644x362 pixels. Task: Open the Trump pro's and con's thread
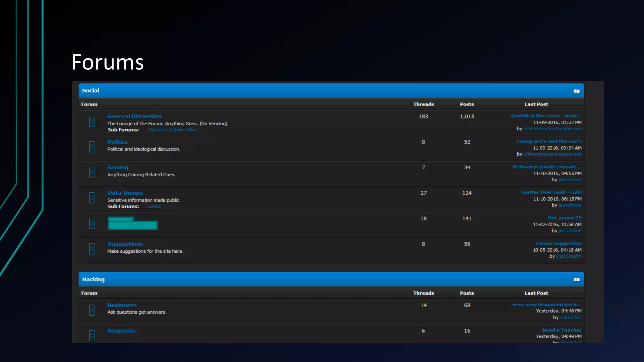pyautogui.click(x=549, y=141)
